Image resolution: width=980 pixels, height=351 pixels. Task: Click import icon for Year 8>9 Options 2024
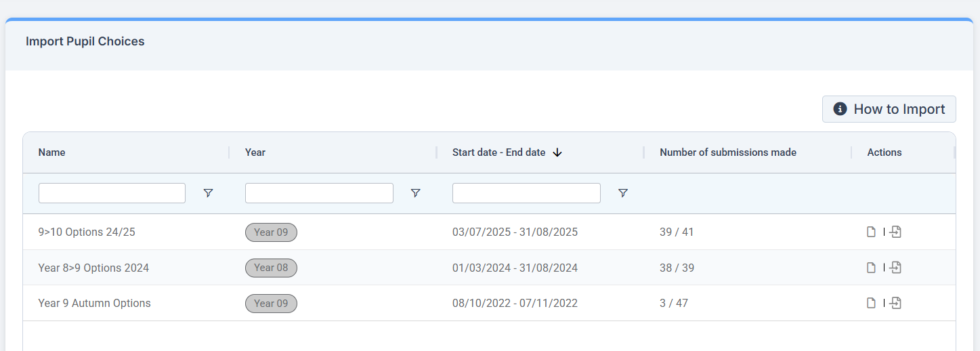895,268
